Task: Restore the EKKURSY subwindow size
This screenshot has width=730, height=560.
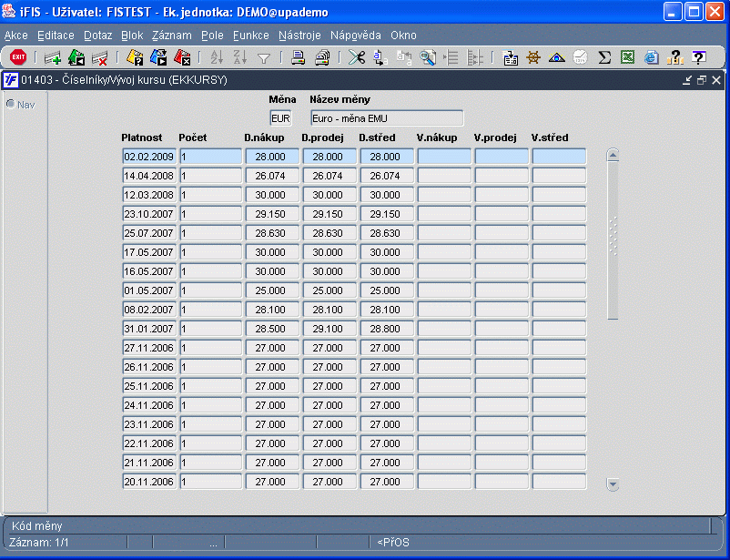Action: click(x=702, y=80)
